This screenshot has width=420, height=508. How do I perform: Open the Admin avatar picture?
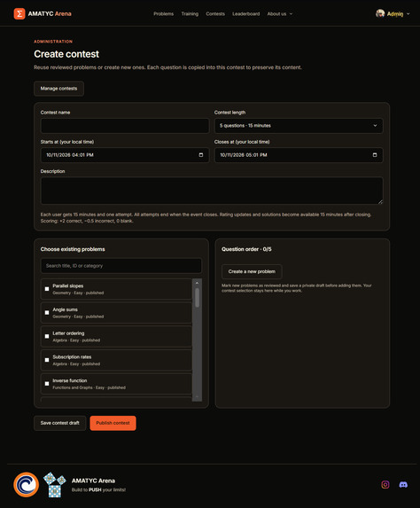380,13
